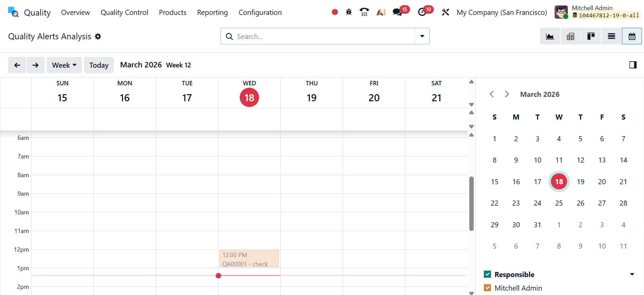
Task: Open the Configuration menu
Action: 260,13
